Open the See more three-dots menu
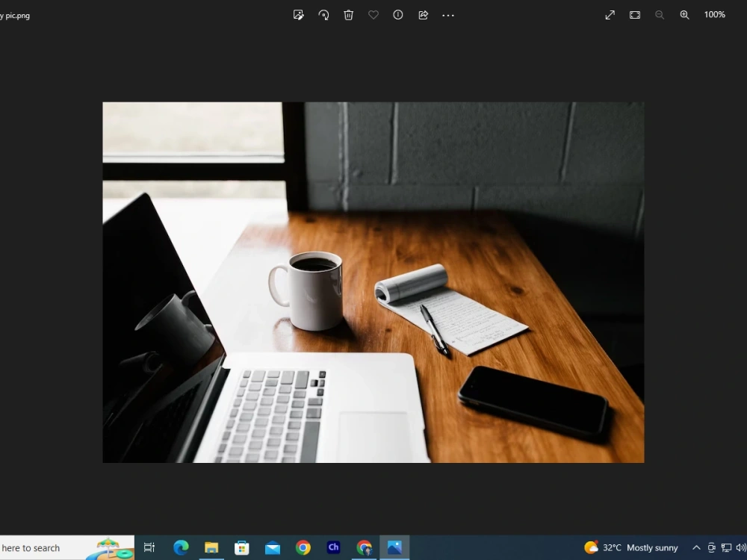This screenshot has width=747, height=560. pos(448,15)
